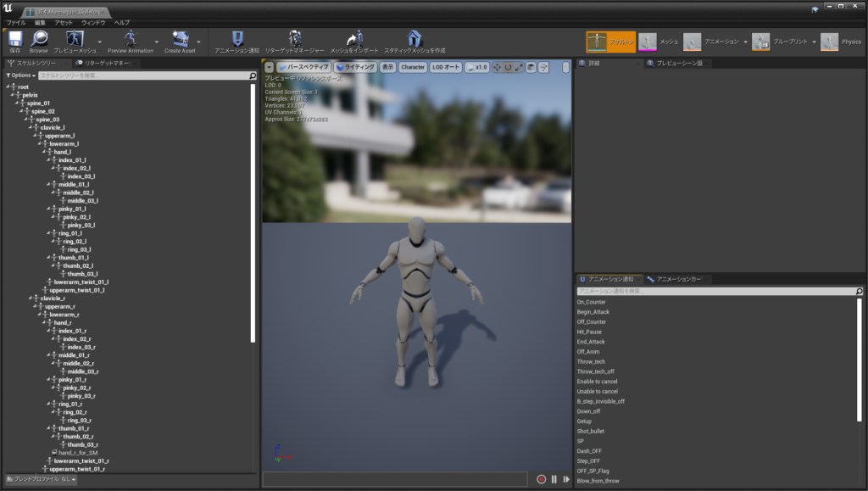Toggle the camera follow button in viewport toolbar
This screenshot has height=491, width=868.
pyautogui.click(x=543, y=67)
